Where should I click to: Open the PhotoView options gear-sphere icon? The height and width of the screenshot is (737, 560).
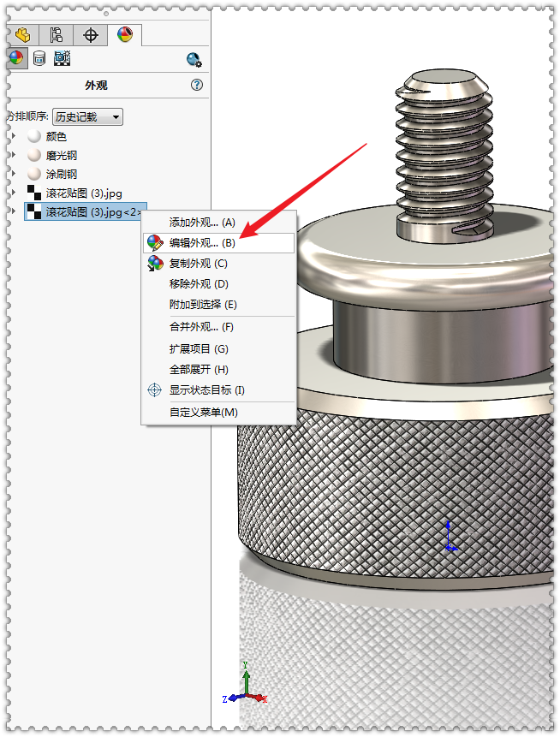pyautogui.click(x=194, y=60)
